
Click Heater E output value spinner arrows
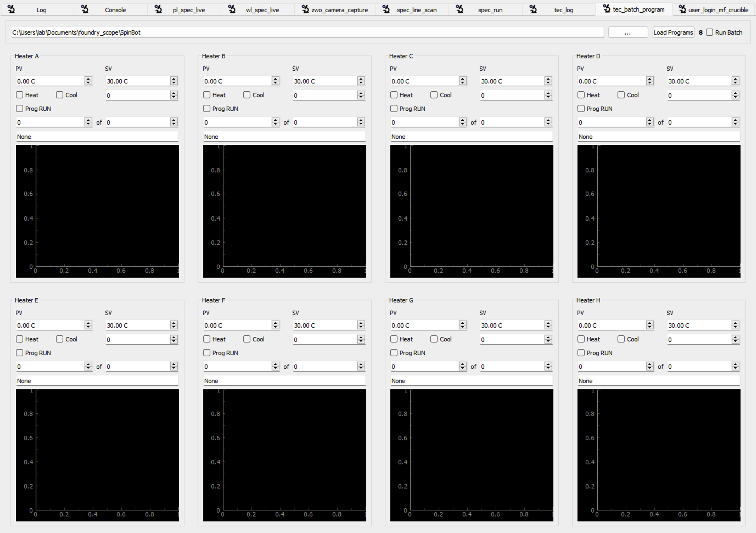pos(174,340)
